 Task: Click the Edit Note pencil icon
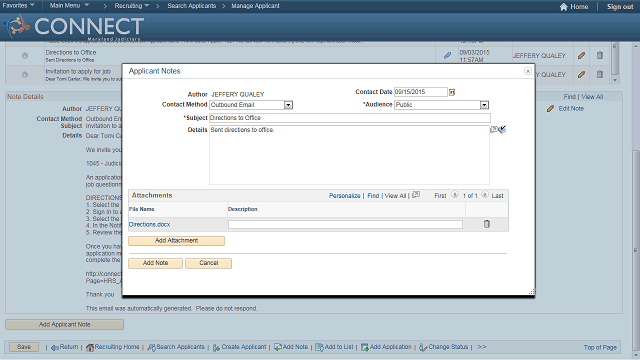pyautogui.click(x=550, y=109)
